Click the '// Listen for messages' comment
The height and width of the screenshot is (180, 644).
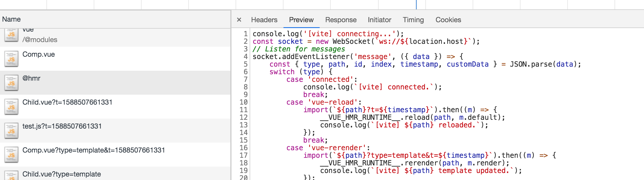click(x=299, y=49)
